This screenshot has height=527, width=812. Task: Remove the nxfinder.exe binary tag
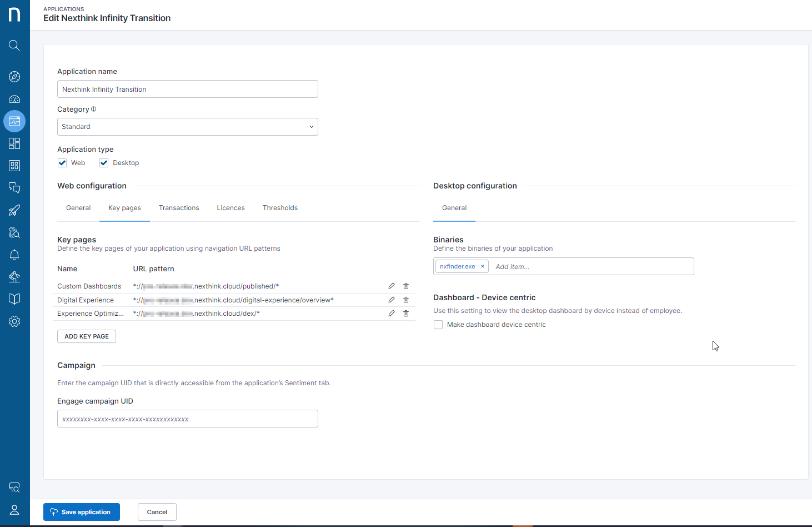[x=483, y=266]
